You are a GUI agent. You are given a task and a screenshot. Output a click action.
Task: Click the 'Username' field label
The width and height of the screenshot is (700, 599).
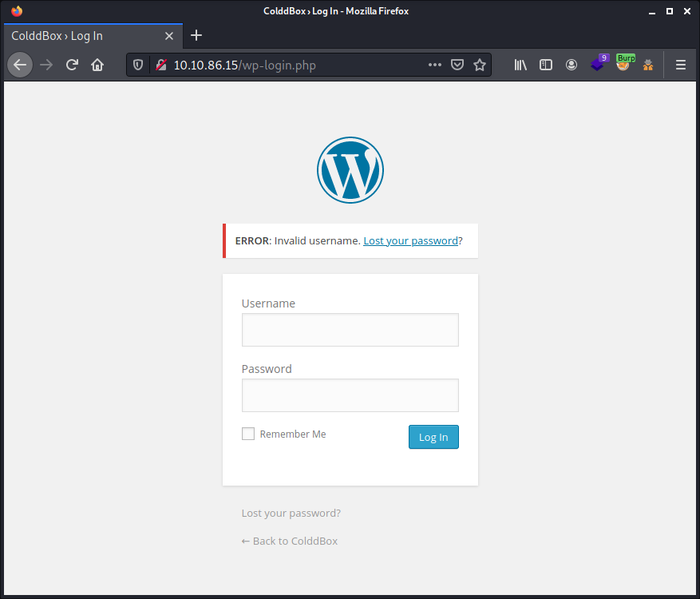(268, 303)
